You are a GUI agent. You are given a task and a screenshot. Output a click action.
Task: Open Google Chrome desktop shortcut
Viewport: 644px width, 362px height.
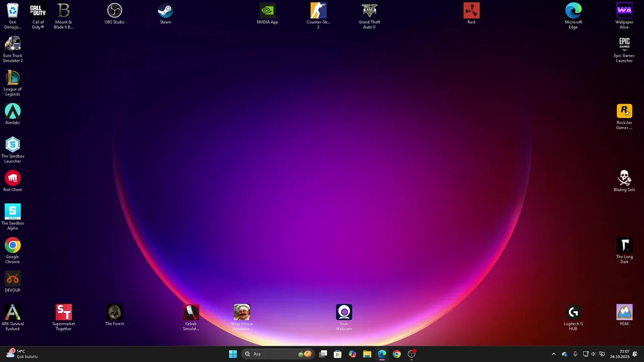13,251
